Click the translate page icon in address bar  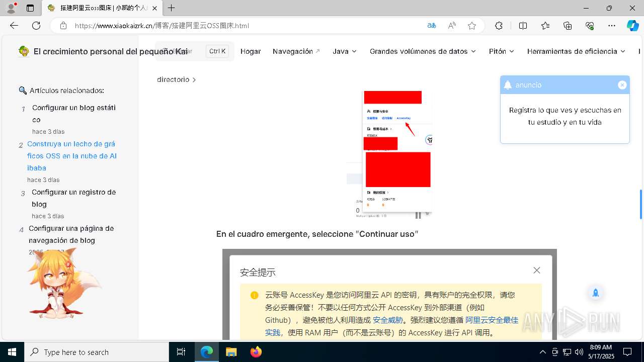(x=431, y=26)
